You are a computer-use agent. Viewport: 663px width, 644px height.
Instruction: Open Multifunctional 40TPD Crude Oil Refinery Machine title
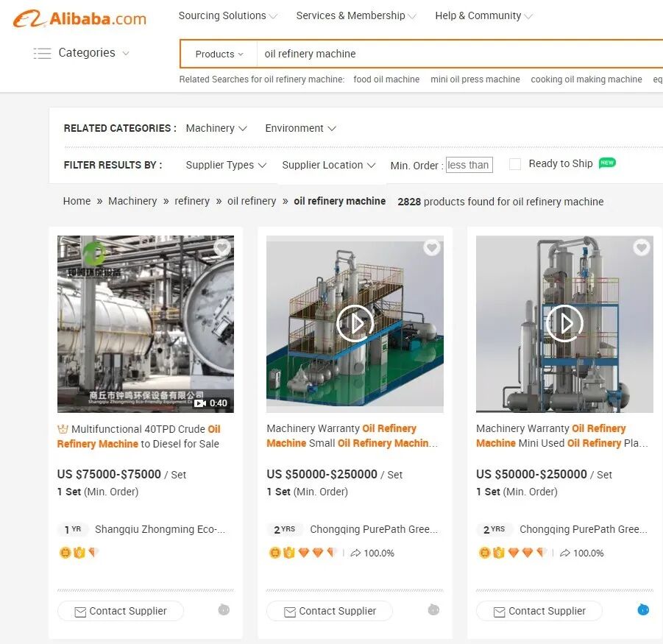click(x=138, y=436)
